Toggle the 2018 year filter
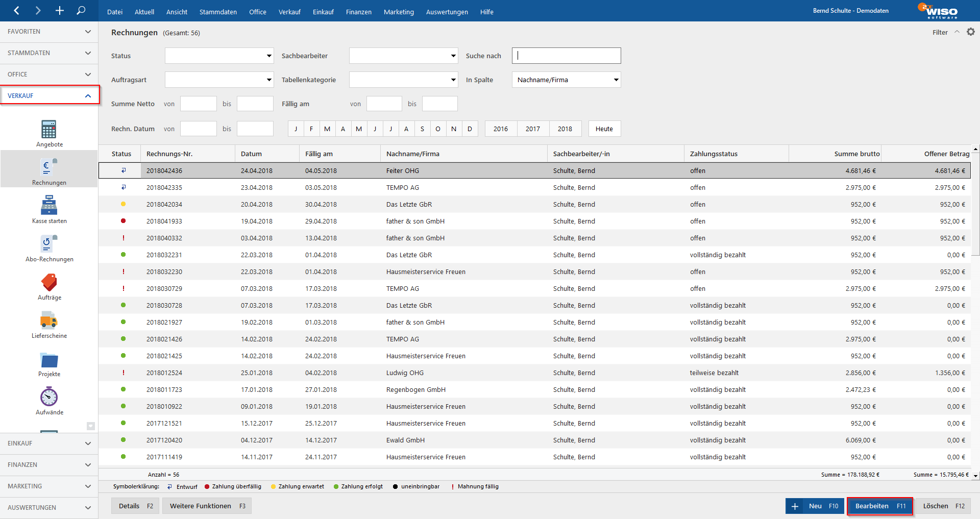 point(565,129)
